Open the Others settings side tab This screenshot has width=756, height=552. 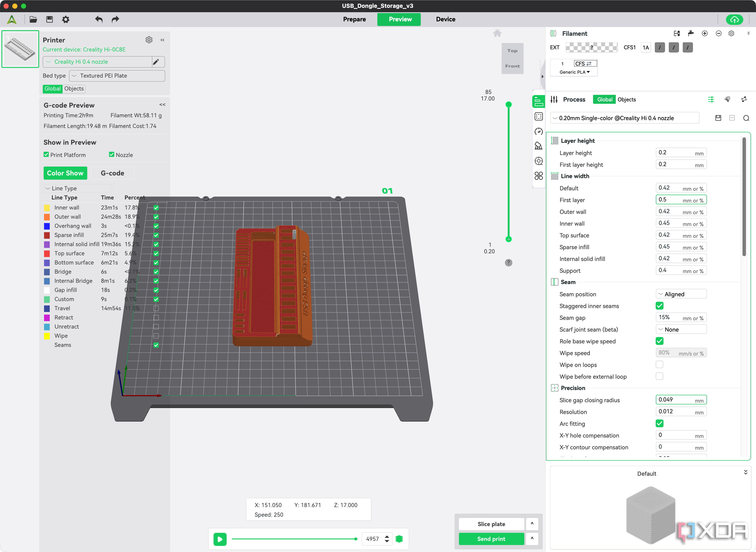539,176
